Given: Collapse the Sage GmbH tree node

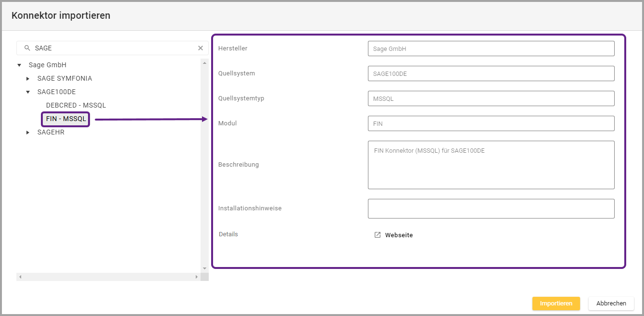Looking at the screenshot, I should coord(19,65).
